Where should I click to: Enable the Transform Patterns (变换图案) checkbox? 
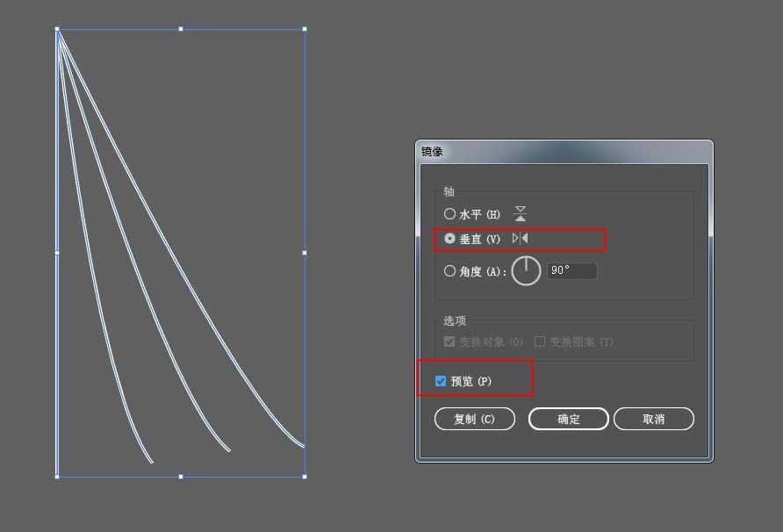click(540, 341)
